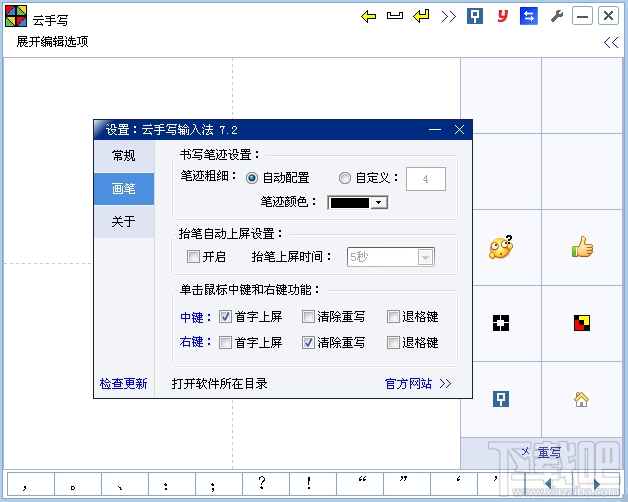Viewport: 628px width, 502px height.
Task: Toggle 中键 清除重写 checkbox
Action: [x=308, y=317]
